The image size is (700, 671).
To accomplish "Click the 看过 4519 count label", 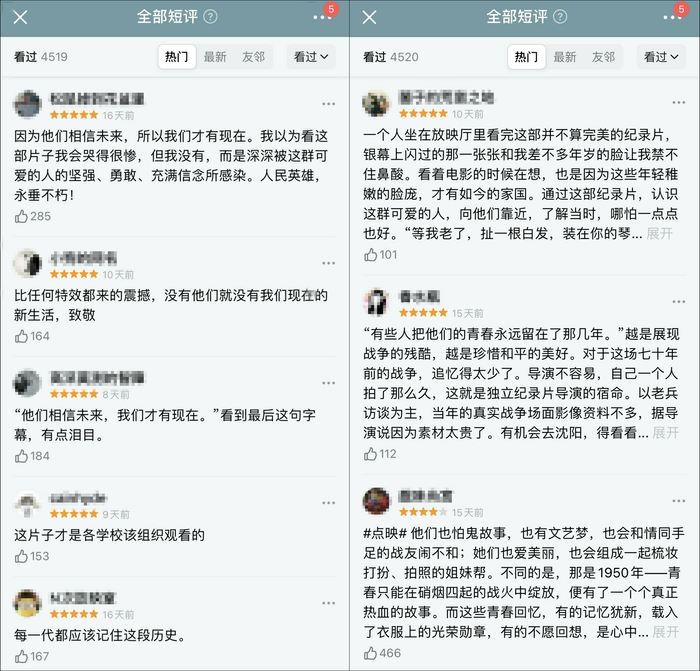I will pos(41,57).
